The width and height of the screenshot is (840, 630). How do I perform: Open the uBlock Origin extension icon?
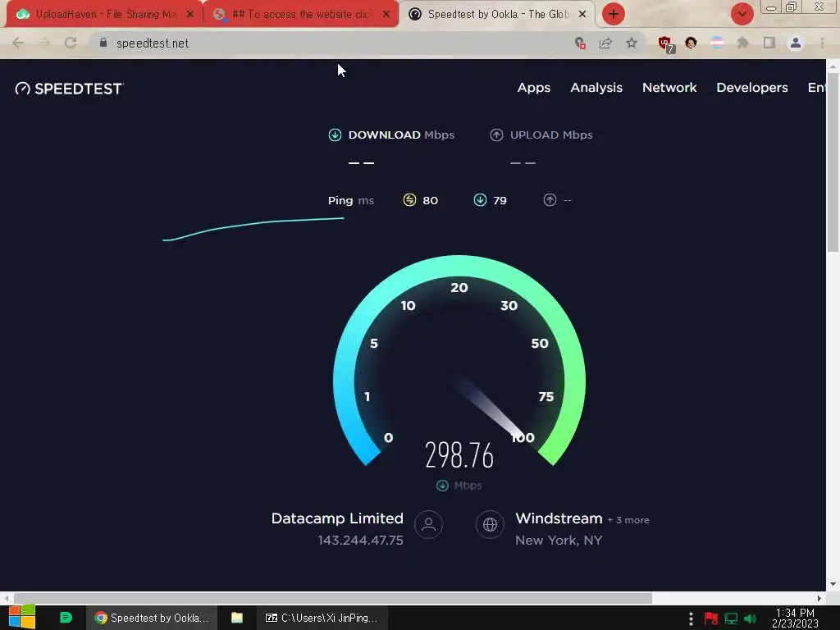pos(666,44)
